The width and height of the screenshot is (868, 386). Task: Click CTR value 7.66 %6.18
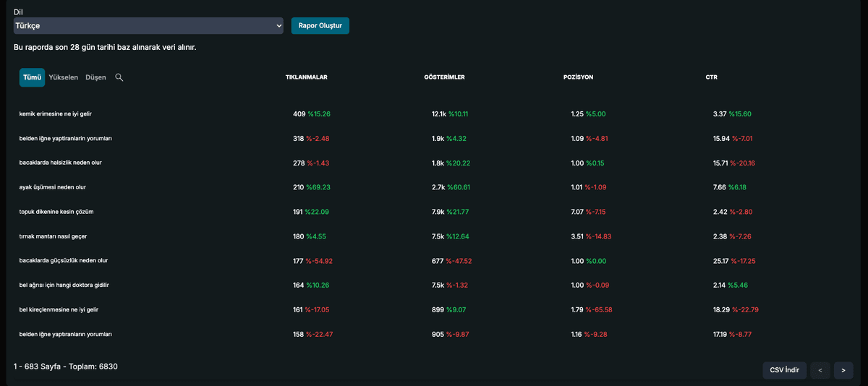click(730, 187)
